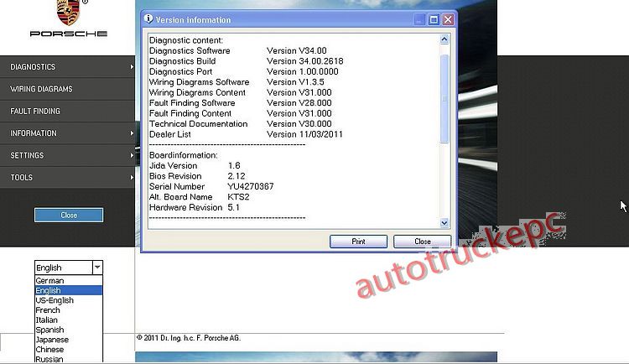Toggle the language dropdown arrow

tap(97, 268)
